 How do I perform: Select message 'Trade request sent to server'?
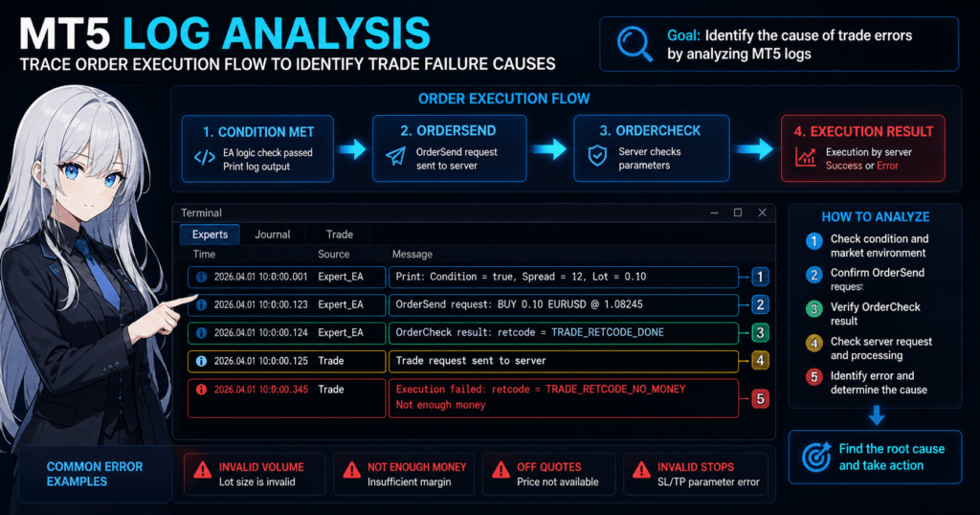coord(471,361)
